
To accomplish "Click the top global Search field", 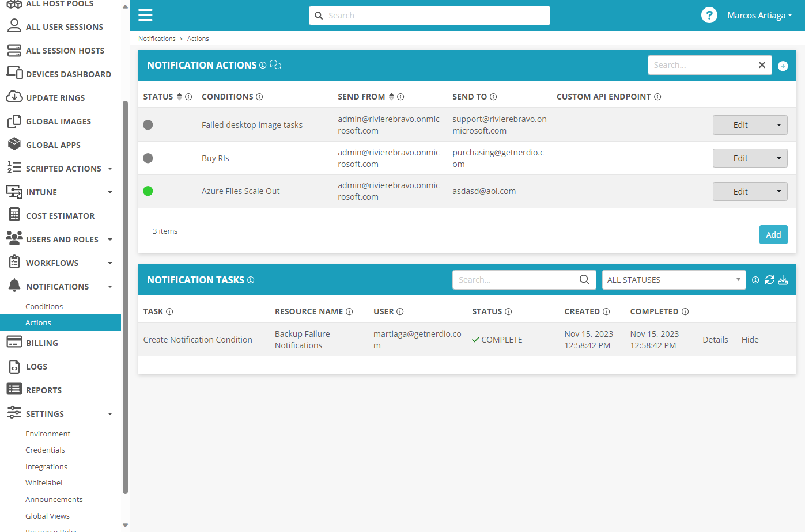I will point(429,16).
